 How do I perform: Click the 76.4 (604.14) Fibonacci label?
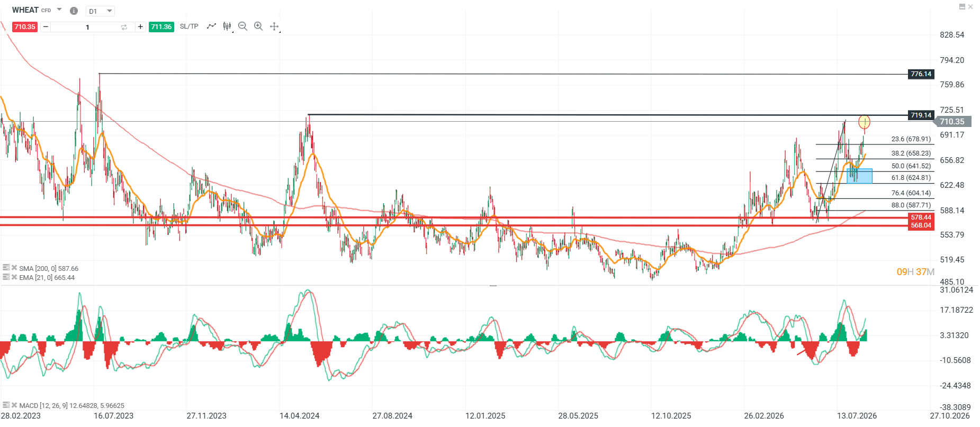point(911,193)
